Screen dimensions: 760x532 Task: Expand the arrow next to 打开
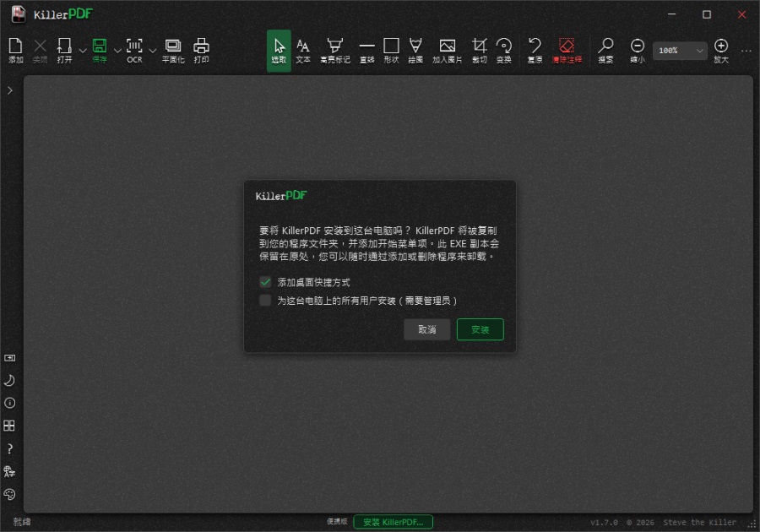click(83, 51)
